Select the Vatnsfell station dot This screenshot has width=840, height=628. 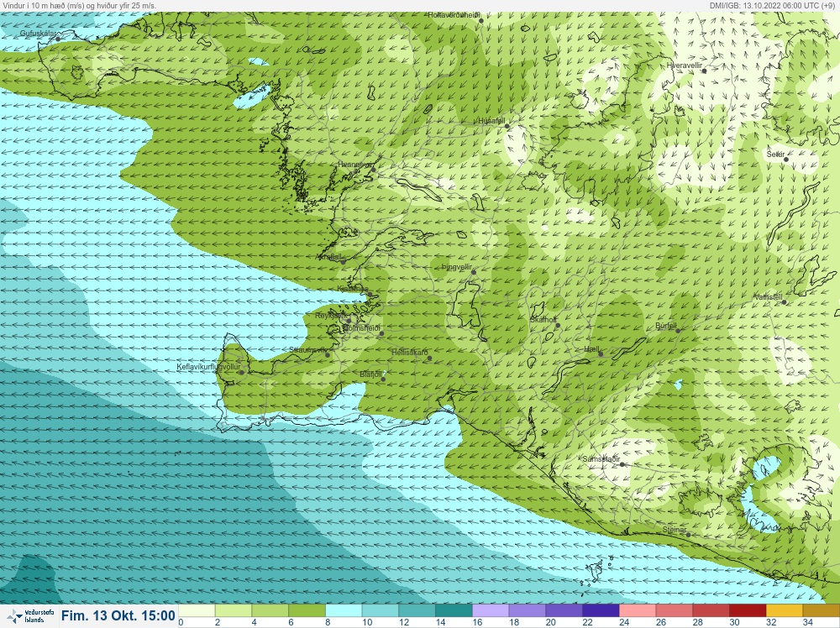click(x=784, y=302)
